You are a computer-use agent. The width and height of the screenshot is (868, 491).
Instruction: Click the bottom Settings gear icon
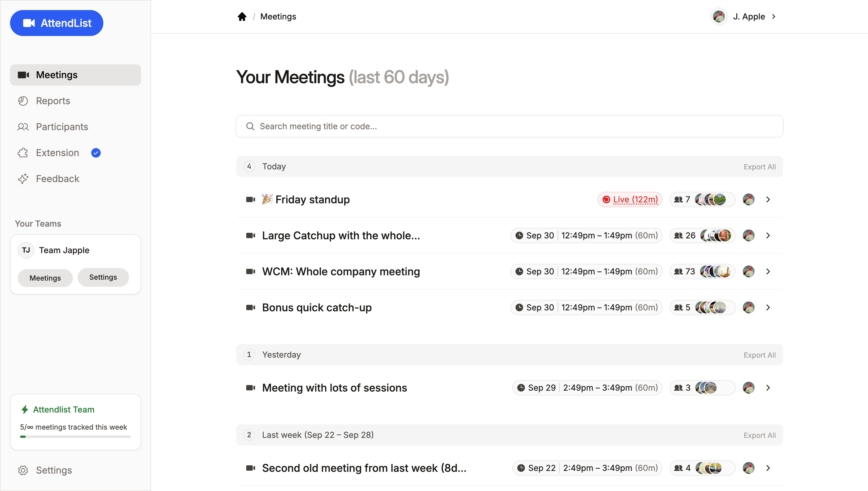[x=23, y=470]
